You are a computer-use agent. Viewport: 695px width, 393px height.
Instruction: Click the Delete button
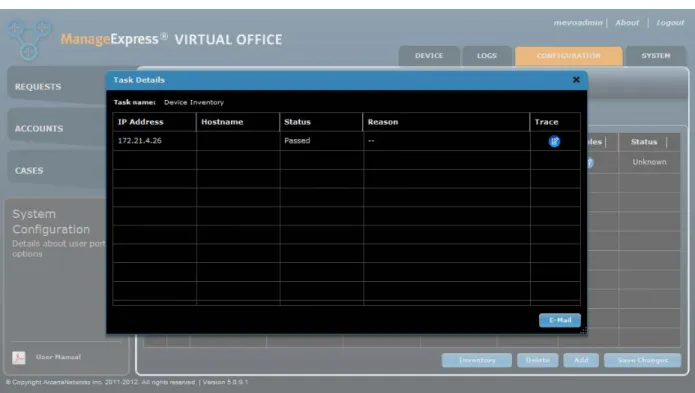538,360
